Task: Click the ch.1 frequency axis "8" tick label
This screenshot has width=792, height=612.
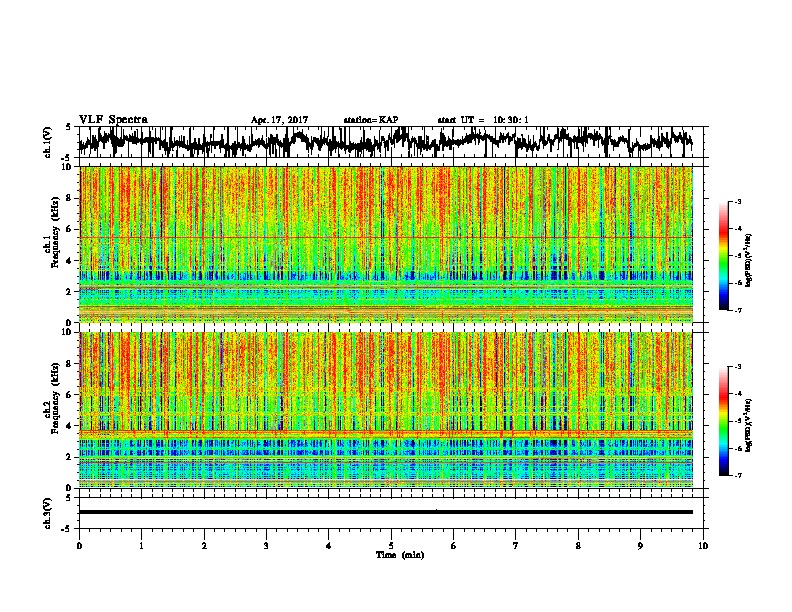Action: (x=70, y=198)
